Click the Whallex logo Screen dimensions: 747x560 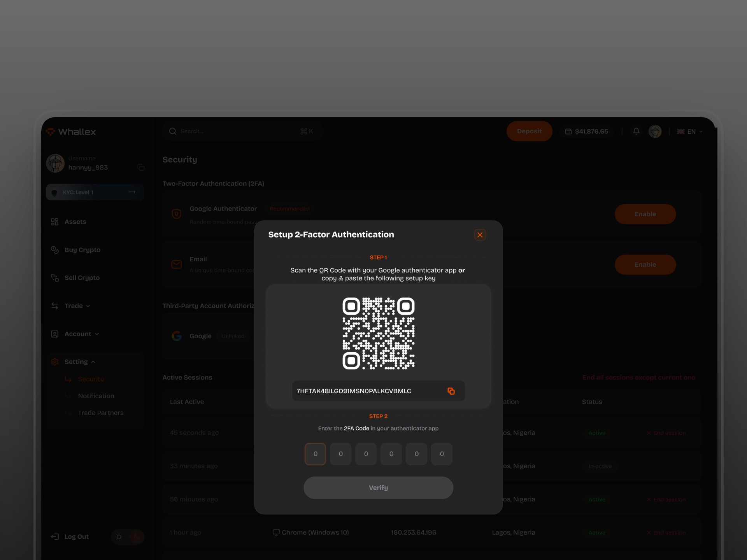(71, 132)
